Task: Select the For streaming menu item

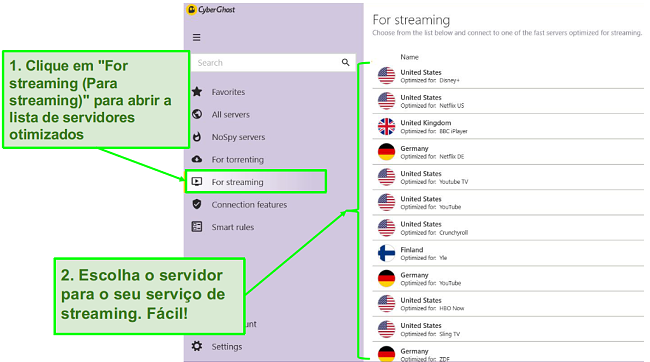Action: [256, 182]
